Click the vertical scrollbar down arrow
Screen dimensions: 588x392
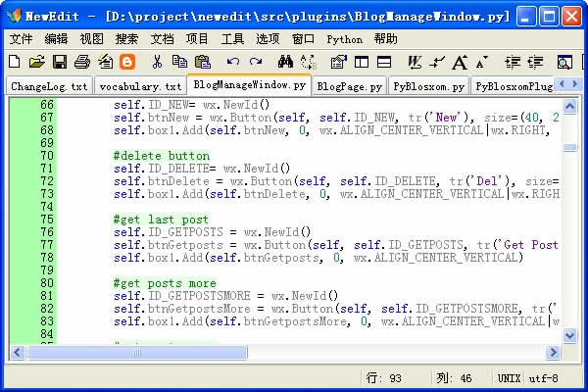tap(569, 335)
